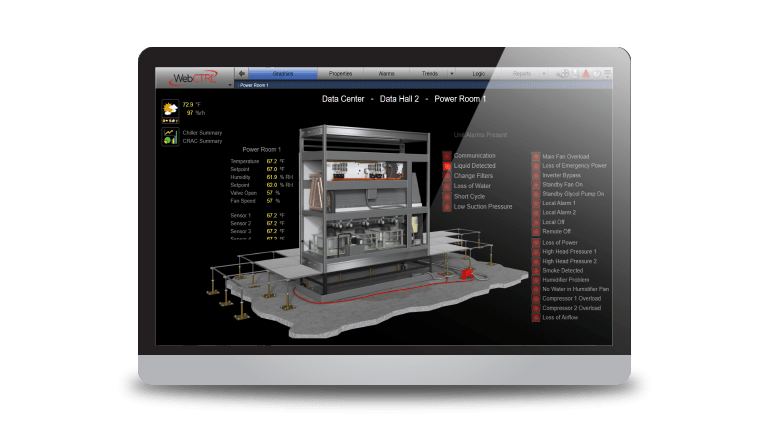Click Data Center in the page title
The width and height of the screenshot is (768, 432).
pos(343,99)
